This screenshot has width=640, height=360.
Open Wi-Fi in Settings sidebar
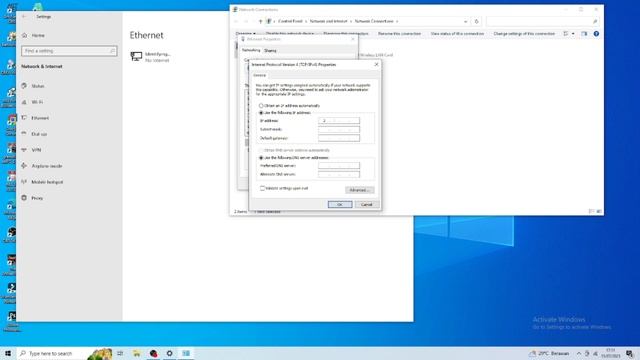[x=37, y=102]
